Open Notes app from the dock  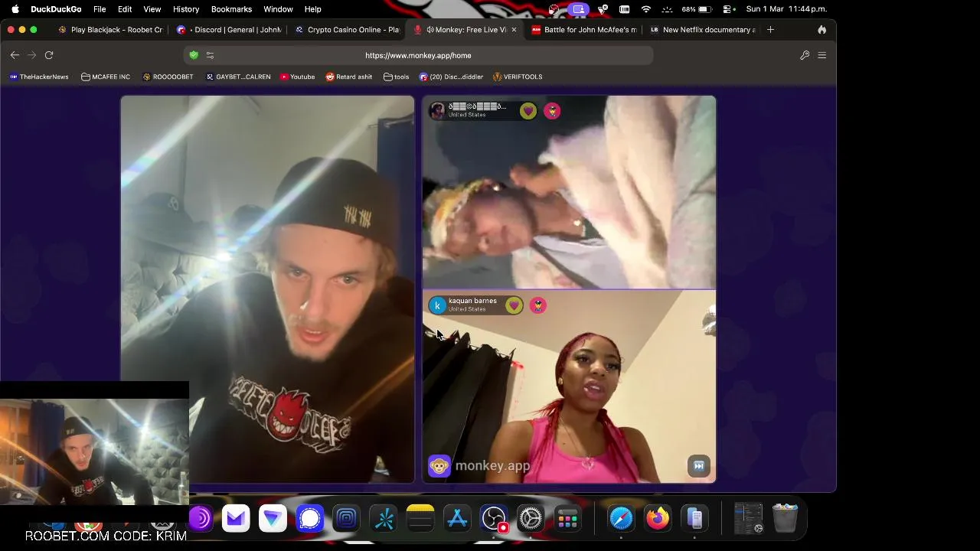(x=420, y=519)
